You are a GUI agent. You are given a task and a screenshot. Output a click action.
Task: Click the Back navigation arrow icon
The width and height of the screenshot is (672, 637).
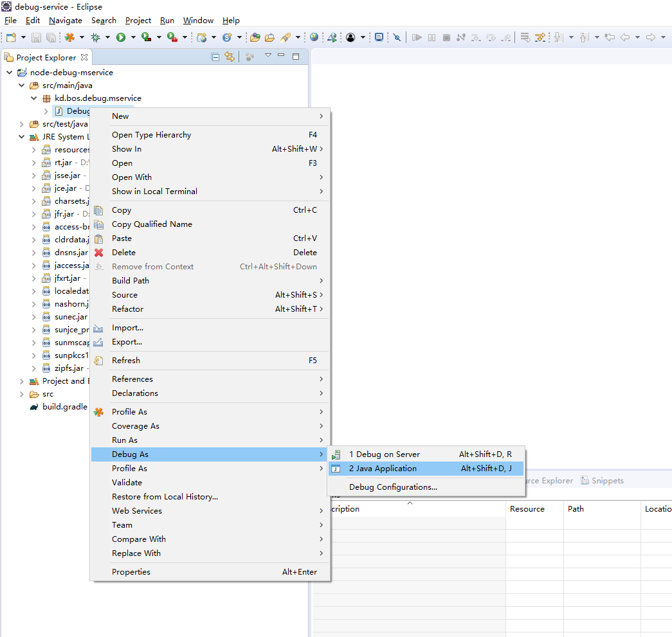(x=625, y=38)
